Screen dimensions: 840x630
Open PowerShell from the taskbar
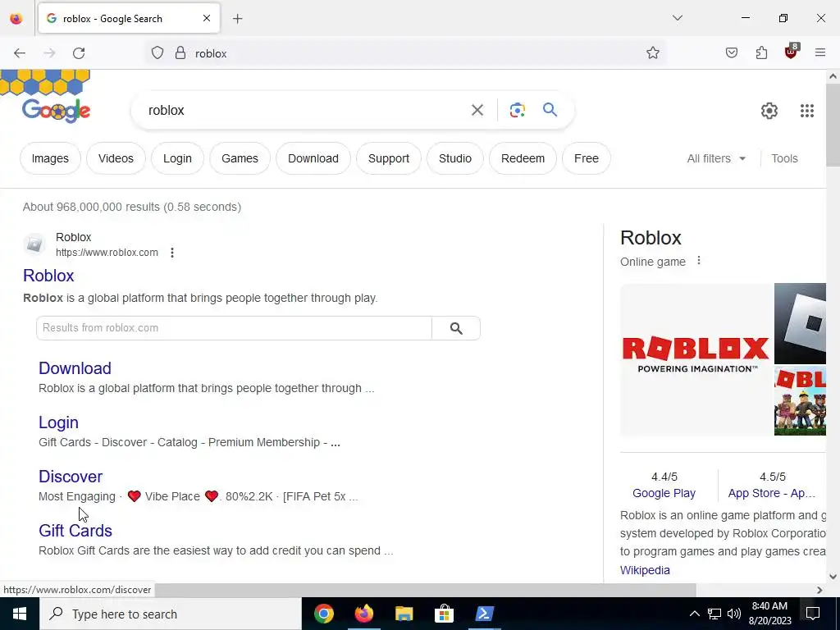coord(484,614)
